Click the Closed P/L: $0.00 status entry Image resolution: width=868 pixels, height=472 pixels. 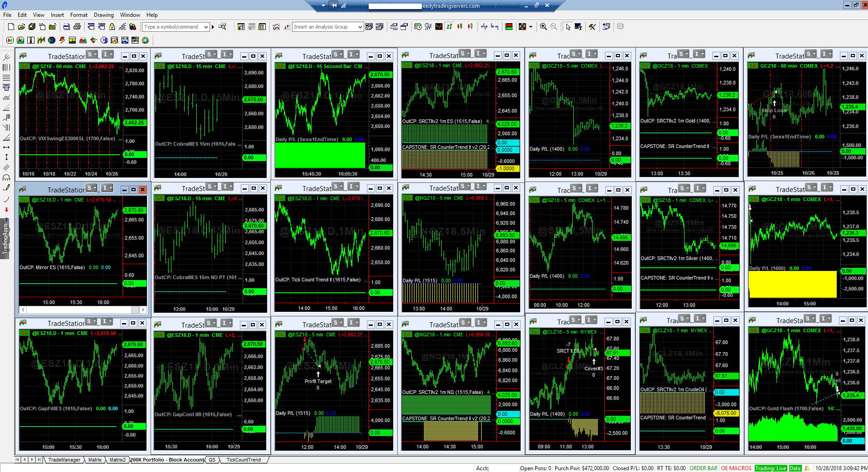[633, 468]
